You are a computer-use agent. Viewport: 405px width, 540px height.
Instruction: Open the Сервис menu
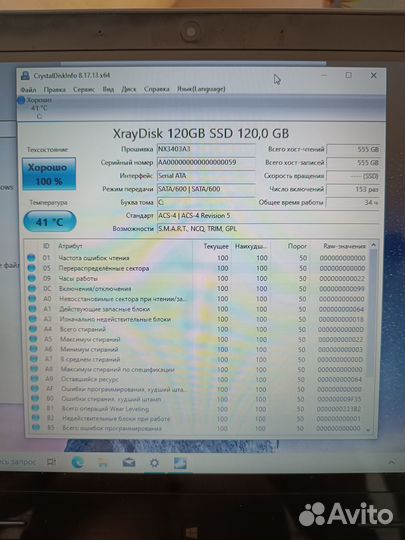[84, 90]
